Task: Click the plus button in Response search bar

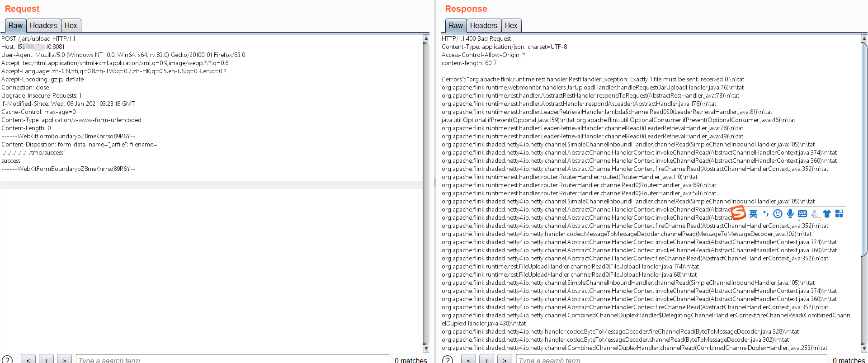Action: [486, 359]
